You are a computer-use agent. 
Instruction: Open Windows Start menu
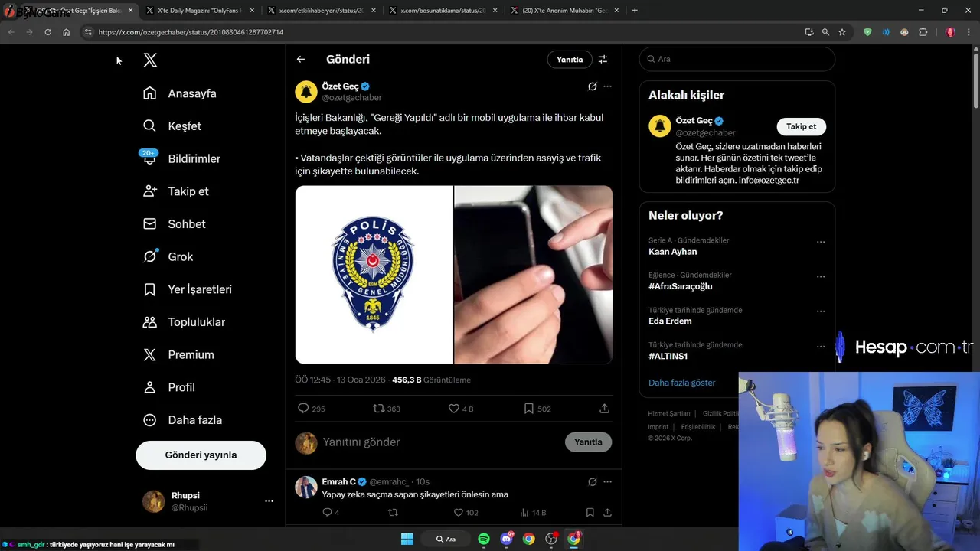[x=407, y=539]
